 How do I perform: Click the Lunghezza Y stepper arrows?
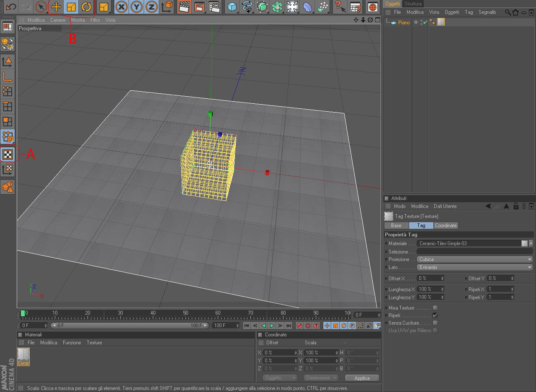click(x=442, y=297)
